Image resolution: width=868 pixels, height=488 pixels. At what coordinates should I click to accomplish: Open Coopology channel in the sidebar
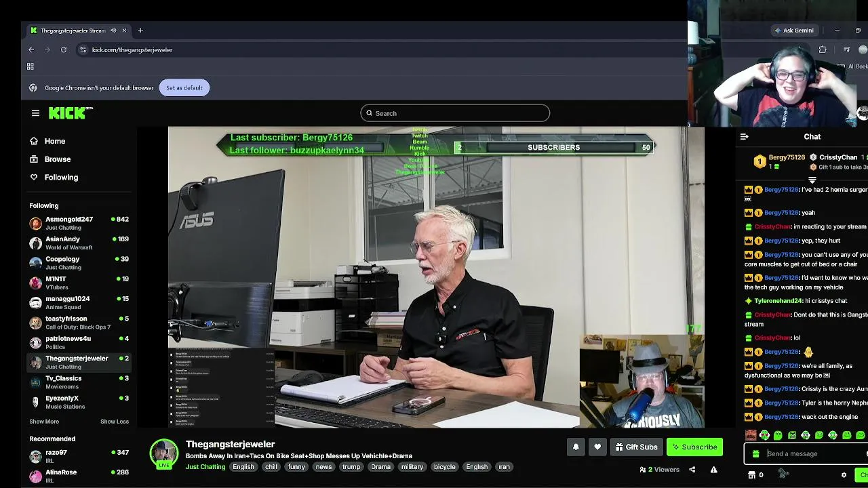pos(79,263)
